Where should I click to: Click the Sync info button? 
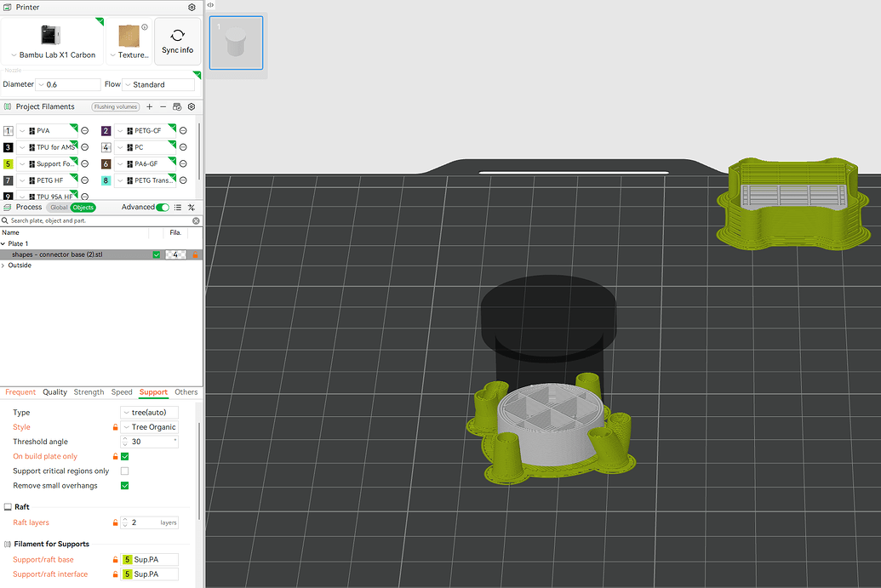pos(178,42)
